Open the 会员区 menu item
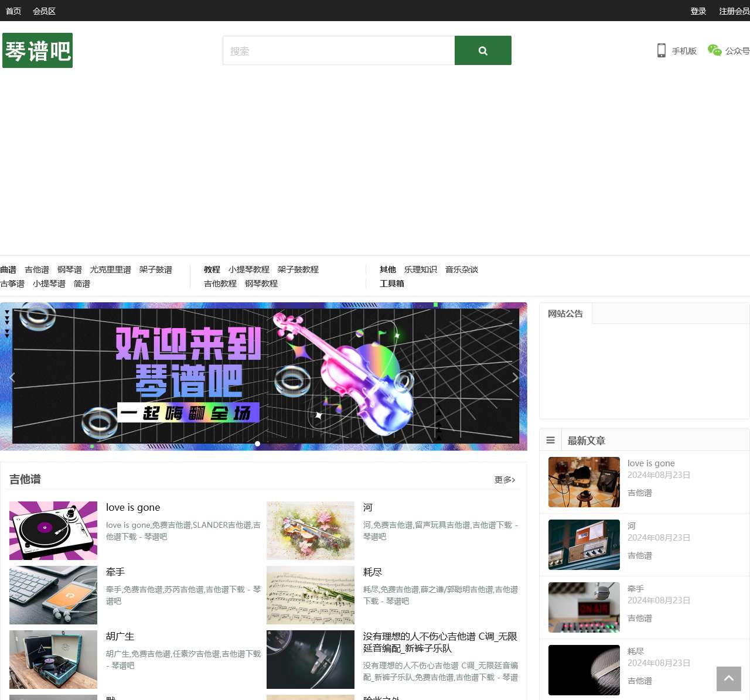This screenshot has width=750, height=700. click(43, 11)
